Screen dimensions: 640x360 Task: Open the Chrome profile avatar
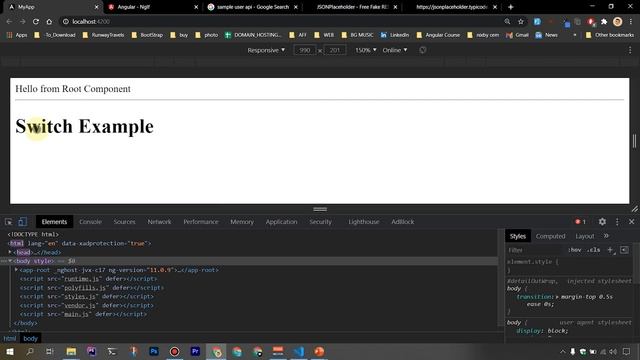click(618, 22)
